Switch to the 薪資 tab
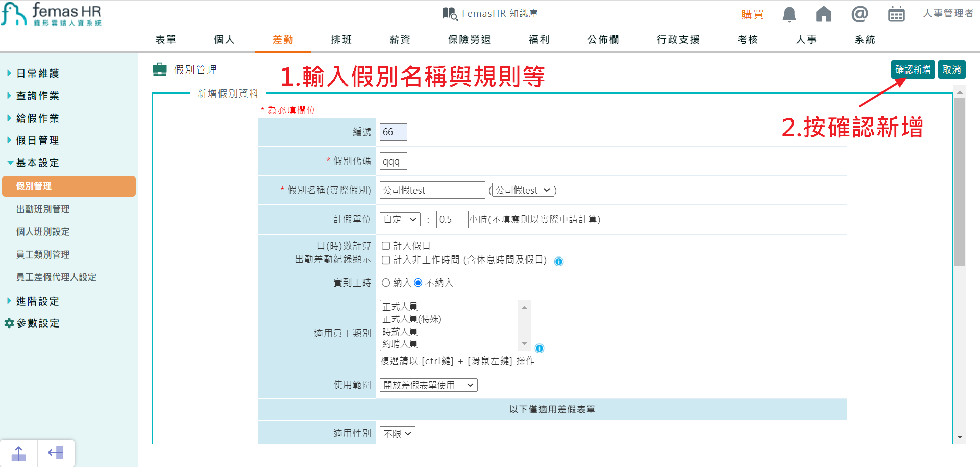Viewport: 980px width, 467px height. pos(399,39)
